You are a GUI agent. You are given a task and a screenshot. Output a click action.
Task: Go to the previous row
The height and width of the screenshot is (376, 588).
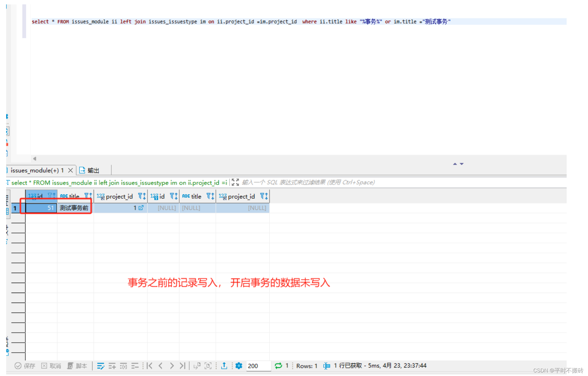[x=160, y=366]
